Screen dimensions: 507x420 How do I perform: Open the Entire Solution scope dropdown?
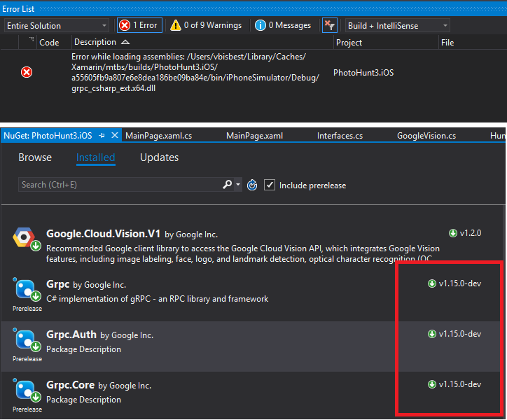click(x=57, y=25)
